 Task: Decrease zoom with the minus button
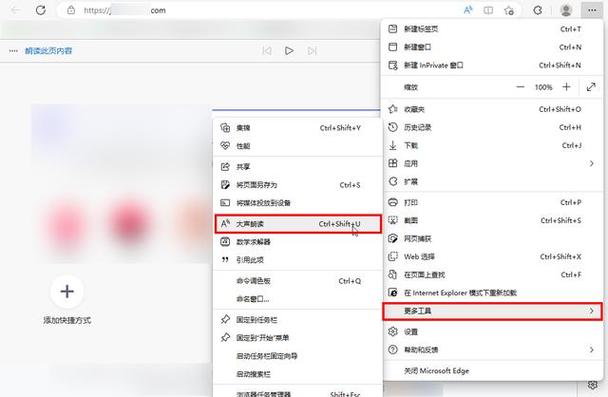coord(520,87)
